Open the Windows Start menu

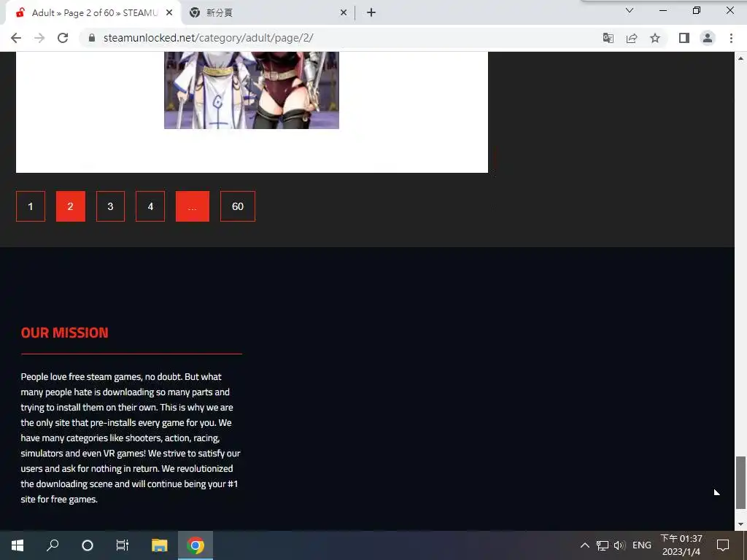[x=18, y=545]
